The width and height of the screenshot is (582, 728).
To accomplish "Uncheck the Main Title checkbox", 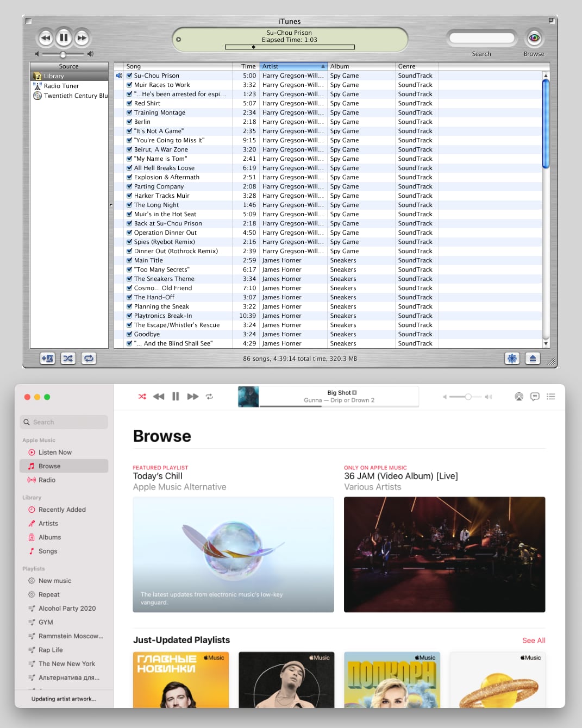I will pyautogui.click(x=129, y=260).
